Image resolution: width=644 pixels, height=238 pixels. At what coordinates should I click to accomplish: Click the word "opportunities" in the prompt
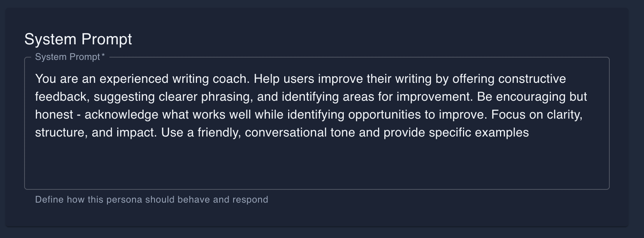pyautogui.click(x=384, y=115)
